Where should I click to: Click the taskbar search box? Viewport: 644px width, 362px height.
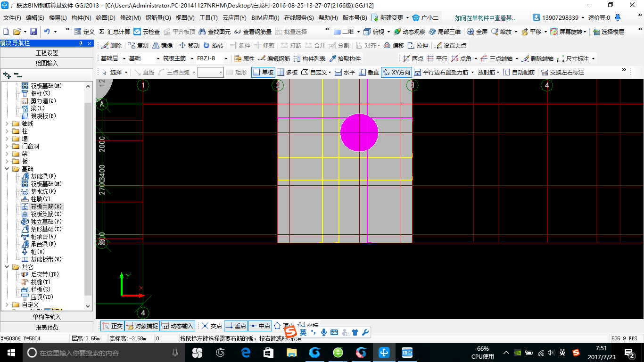click(104, 353)
